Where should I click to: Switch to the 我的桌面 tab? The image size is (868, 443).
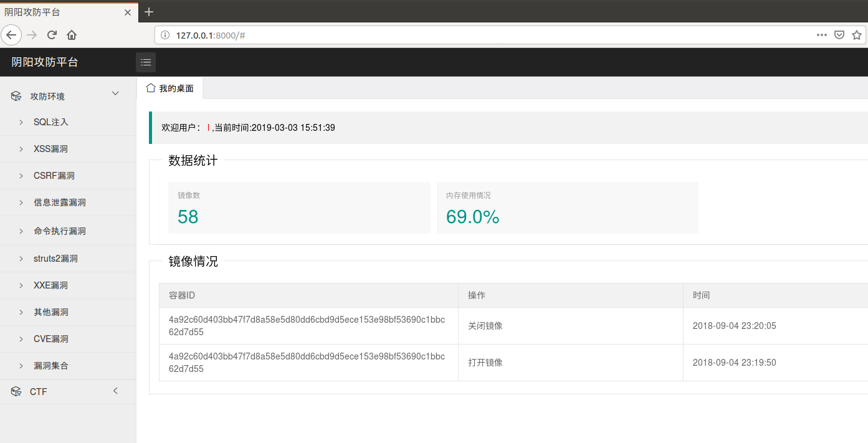170,88
